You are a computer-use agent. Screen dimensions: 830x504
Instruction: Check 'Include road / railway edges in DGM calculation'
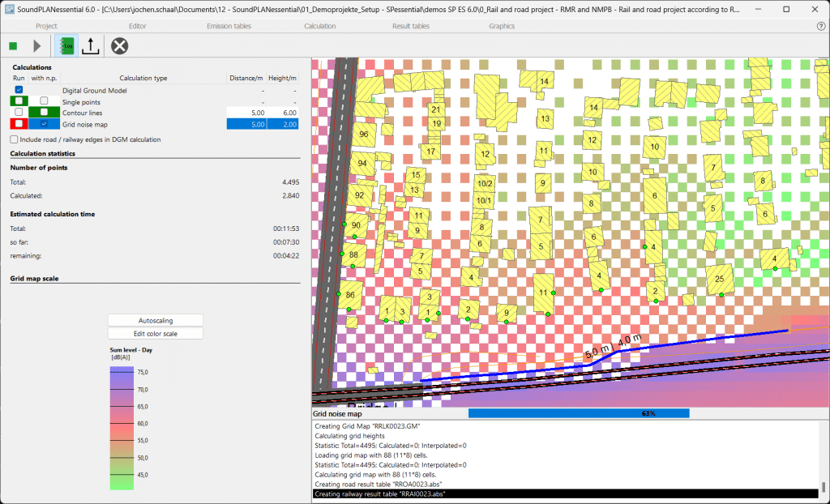13,139
